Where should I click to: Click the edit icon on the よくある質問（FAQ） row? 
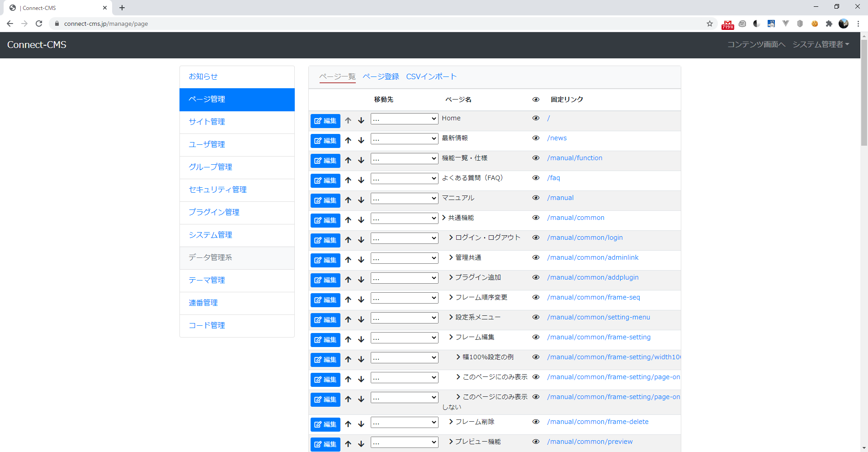(325, 181)
